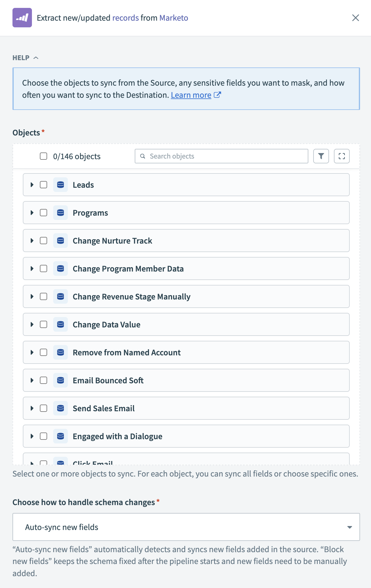Click the database icon beside Email Bounced Soft
This screenshot has height=588, width=371.
[x=61, y=380]
